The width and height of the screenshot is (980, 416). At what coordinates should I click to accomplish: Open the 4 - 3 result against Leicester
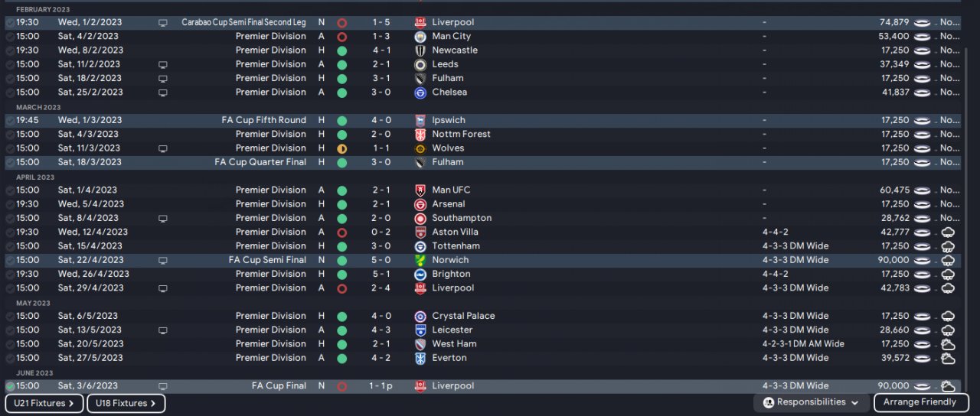(381, 330)
